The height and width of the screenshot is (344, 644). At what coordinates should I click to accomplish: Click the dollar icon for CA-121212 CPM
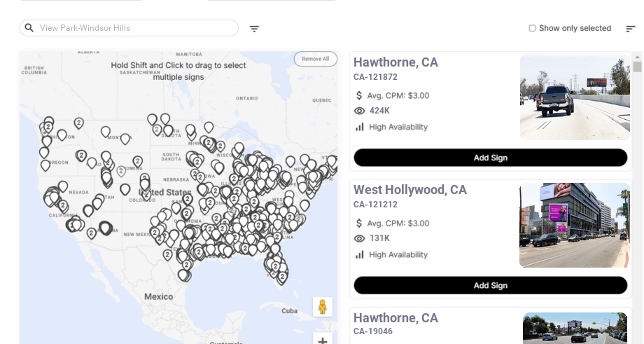[x=360, y=223]
